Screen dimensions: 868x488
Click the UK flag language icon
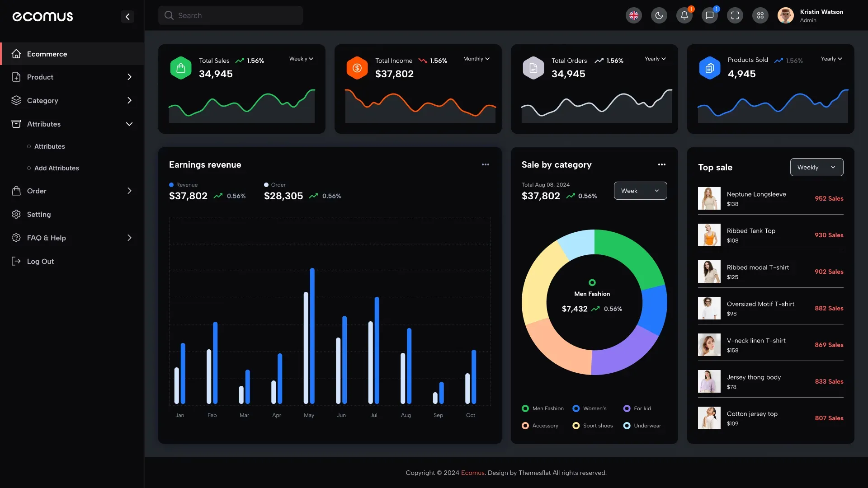[633, 15]
